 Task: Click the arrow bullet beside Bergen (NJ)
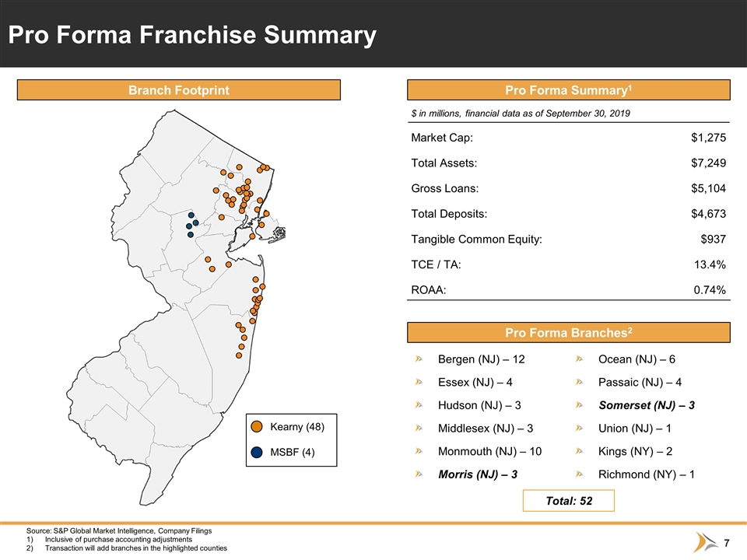(419, 359)
